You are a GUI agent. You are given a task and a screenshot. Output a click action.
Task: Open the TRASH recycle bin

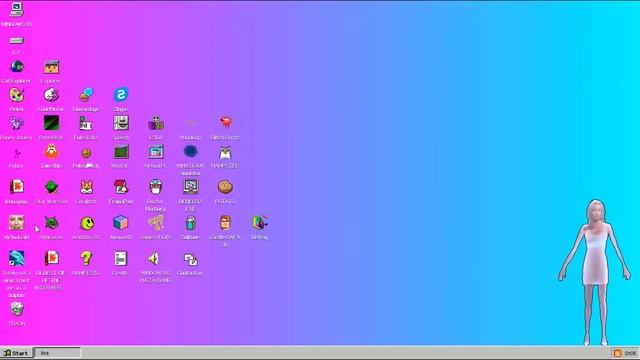pos(16,309)
